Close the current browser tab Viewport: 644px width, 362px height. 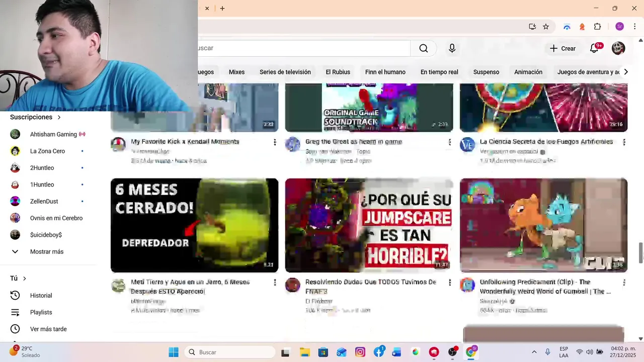tap(207, 8)
